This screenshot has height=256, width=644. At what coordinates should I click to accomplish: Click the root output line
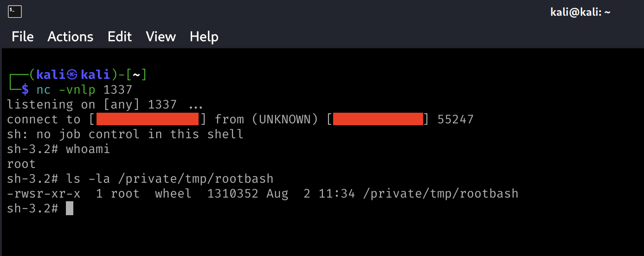click(x=21, y=164)
